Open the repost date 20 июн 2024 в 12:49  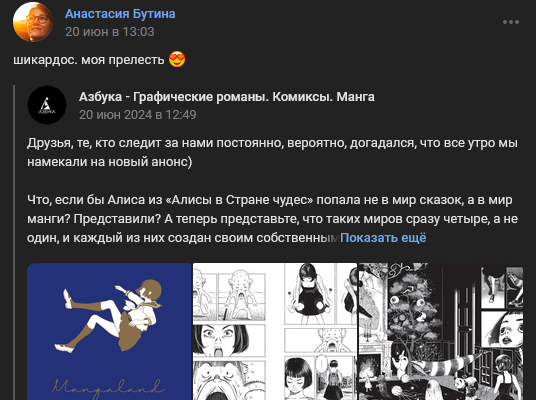click(138, 115)
